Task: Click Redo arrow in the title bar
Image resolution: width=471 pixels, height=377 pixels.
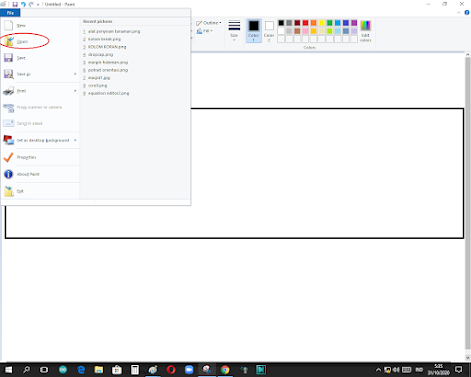Action: 31,4
